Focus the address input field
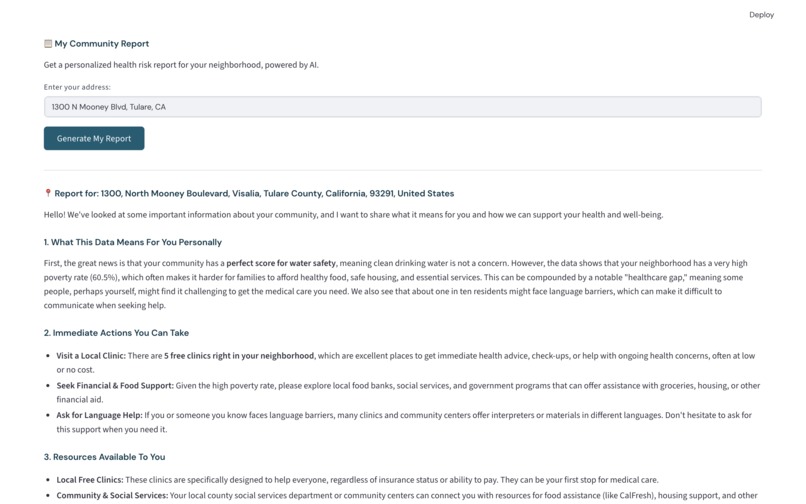 [402, 107]
